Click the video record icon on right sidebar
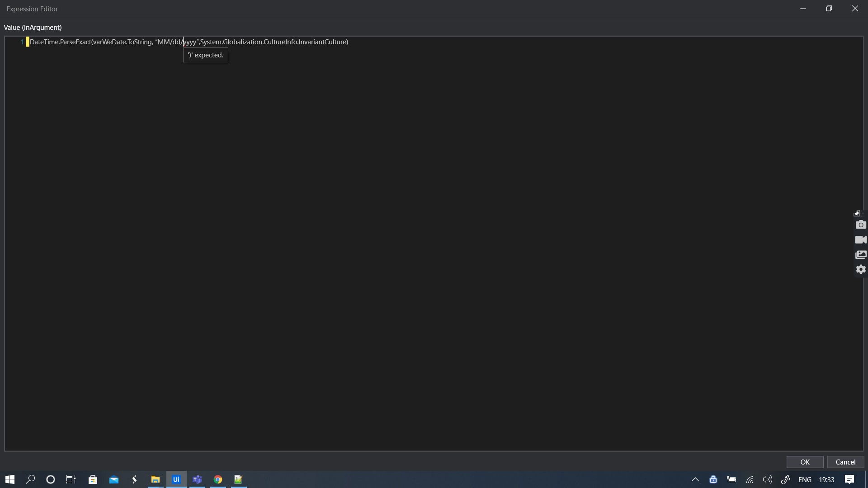The image size is (868, 488). pyautogui.click(x=861, y=239)
